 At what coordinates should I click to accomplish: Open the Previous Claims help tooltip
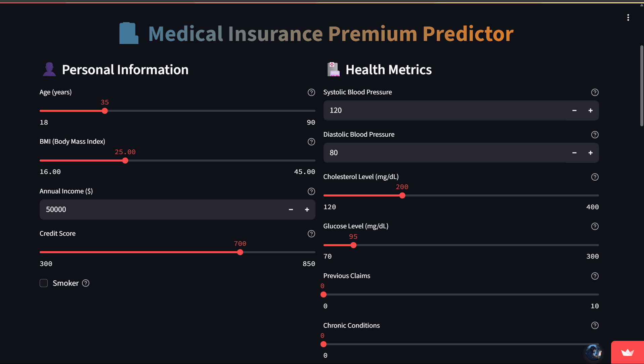tap(595, 276)
